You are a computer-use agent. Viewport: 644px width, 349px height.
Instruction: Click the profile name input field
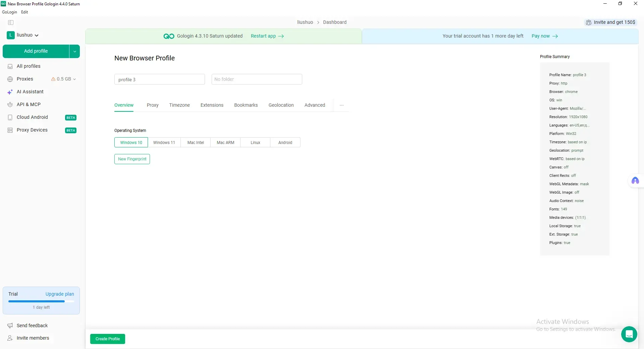[x=160, y=79]
